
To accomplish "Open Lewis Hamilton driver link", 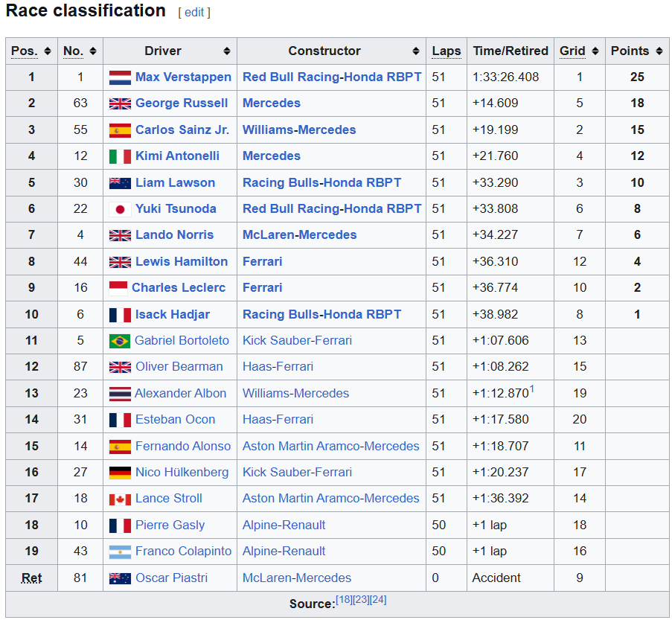I will coord(182,261).
